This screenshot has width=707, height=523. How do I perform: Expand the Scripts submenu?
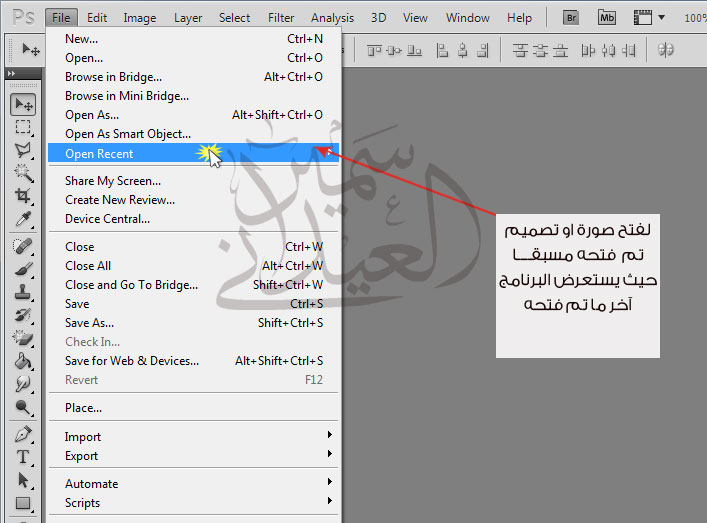pyautogui.click(x=193, y=502)
